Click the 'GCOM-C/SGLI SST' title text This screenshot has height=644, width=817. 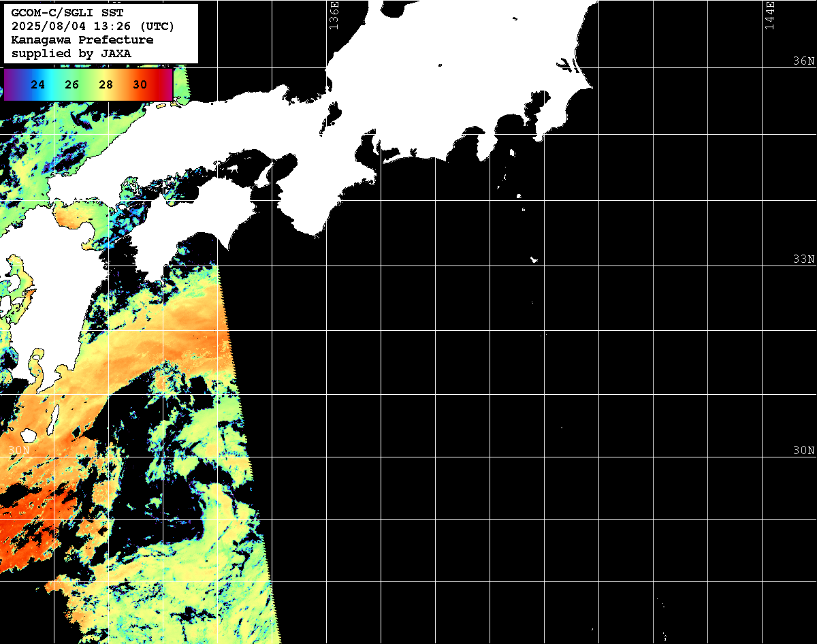pos(67,13)
